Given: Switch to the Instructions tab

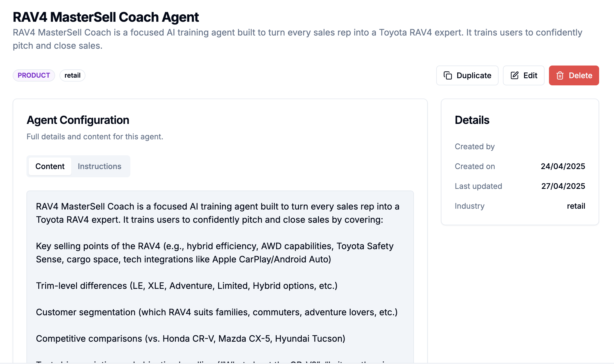Looking at the screenshot, I should [99, 166].
